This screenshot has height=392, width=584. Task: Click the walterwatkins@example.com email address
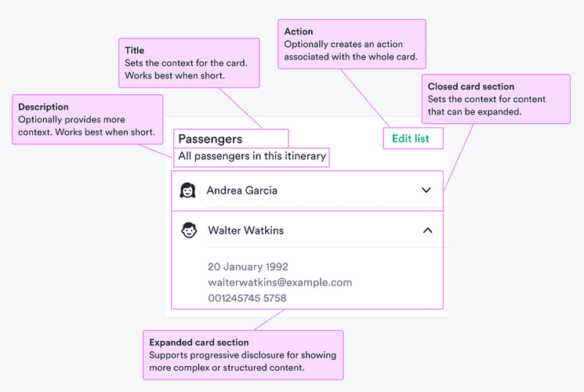pos(280,282)
